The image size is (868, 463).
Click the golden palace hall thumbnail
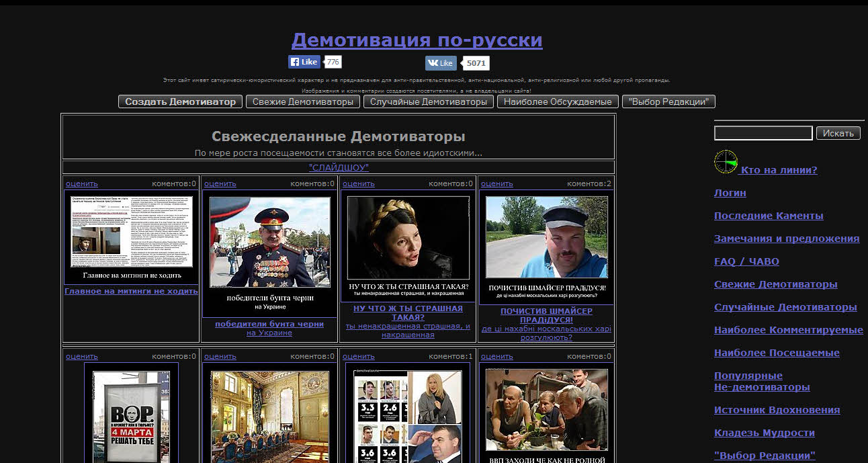tap(269, 413)
